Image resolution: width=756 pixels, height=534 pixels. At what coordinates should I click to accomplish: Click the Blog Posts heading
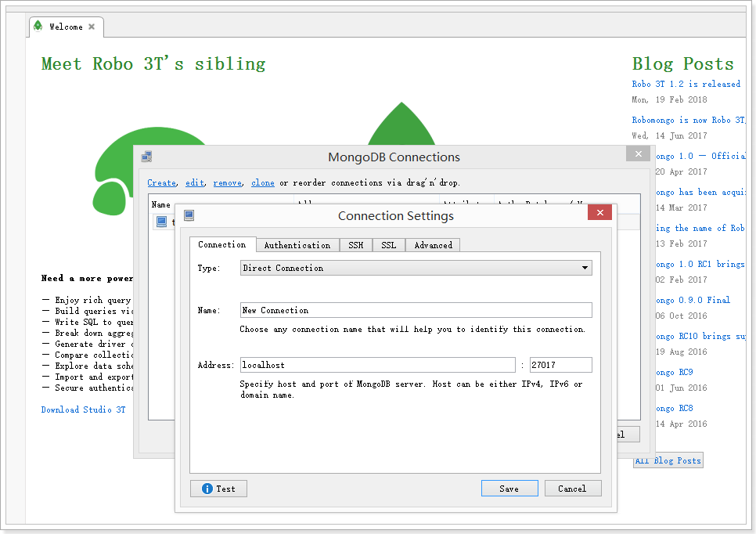point(682,63)
